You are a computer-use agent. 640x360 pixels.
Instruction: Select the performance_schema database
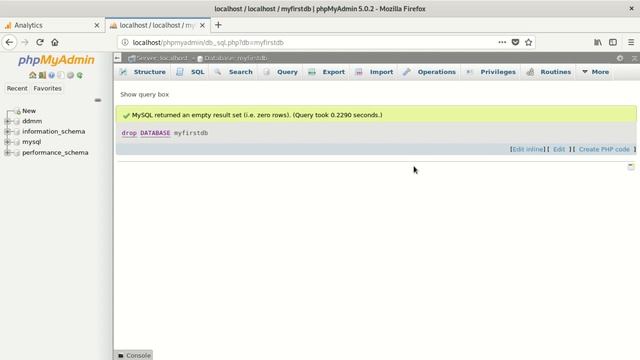tap(55, 153)
